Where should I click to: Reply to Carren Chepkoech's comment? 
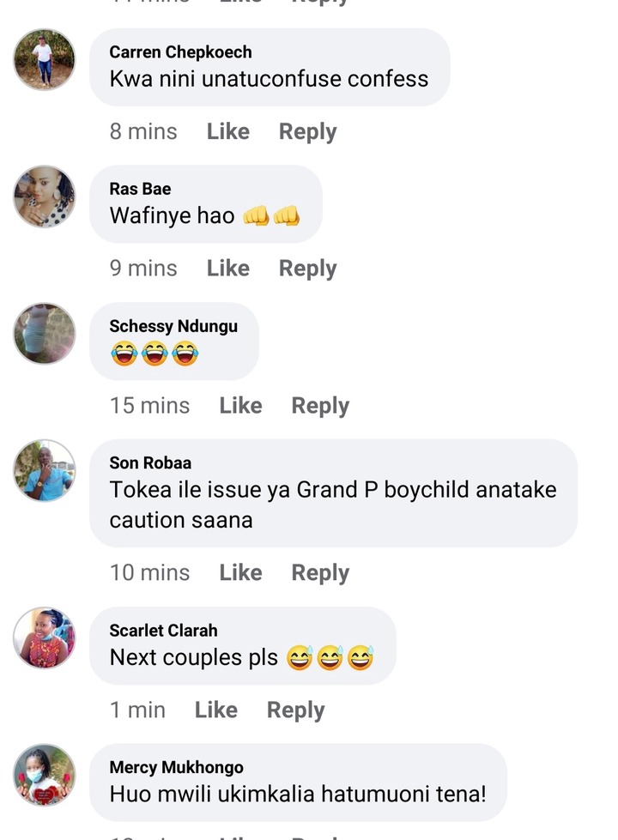click(307, 132)
